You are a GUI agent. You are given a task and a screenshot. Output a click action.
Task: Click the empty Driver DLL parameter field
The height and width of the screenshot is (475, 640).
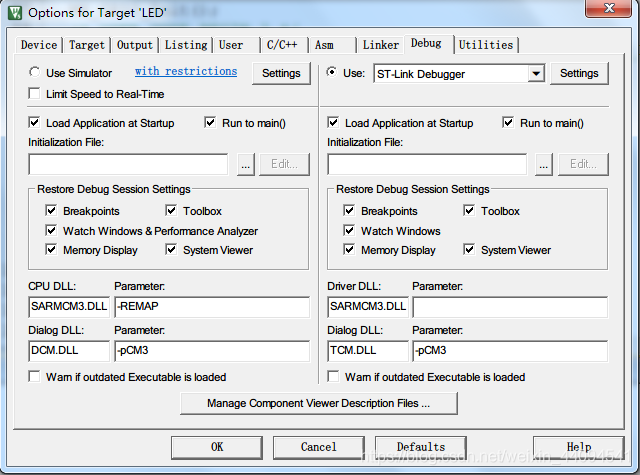510,307
